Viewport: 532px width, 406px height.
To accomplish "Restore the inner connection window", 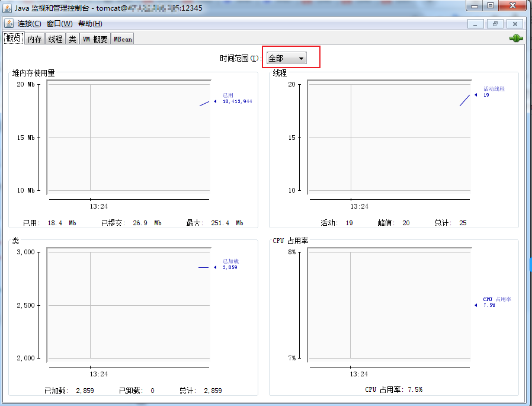I will (495, 24).
